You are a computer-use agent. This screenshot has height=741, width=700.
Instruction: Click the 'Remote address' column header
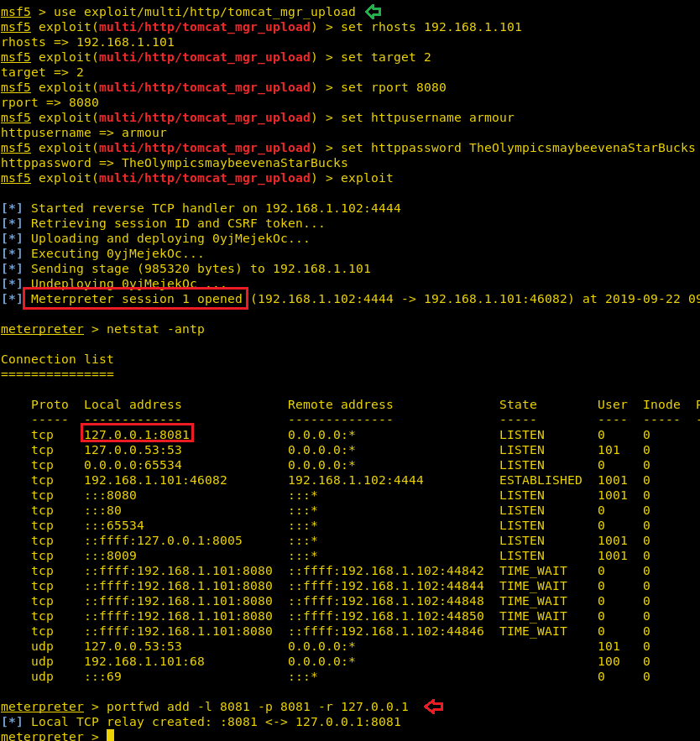tap(340, 405)
